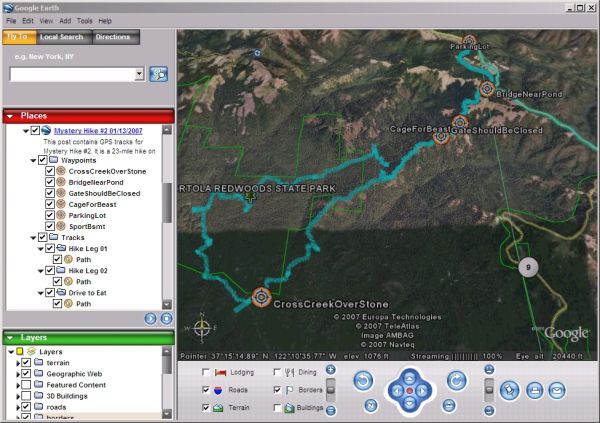600x423 pixels.
Task: Uncheck the Terrain checkbox in bottom panel
Action: [x=205, y=407]
